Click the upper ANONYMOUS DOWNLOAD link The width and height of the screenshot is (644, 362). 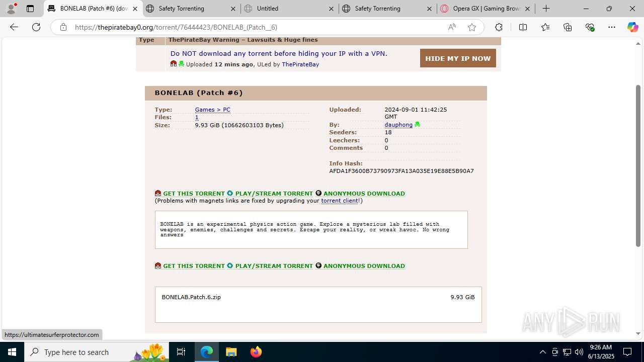[364, 194]
